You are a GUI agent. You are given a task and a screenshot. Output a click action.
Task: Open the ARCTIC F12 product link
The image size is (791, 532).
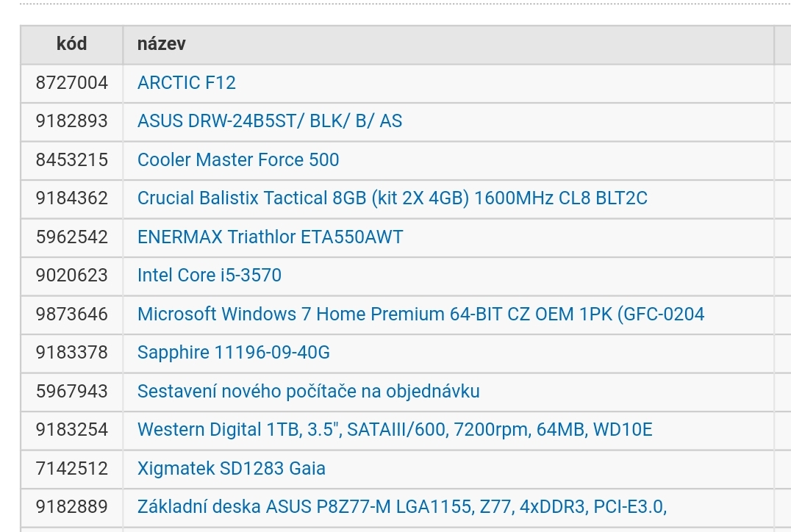pyautogui.click(x=187, y=83)
